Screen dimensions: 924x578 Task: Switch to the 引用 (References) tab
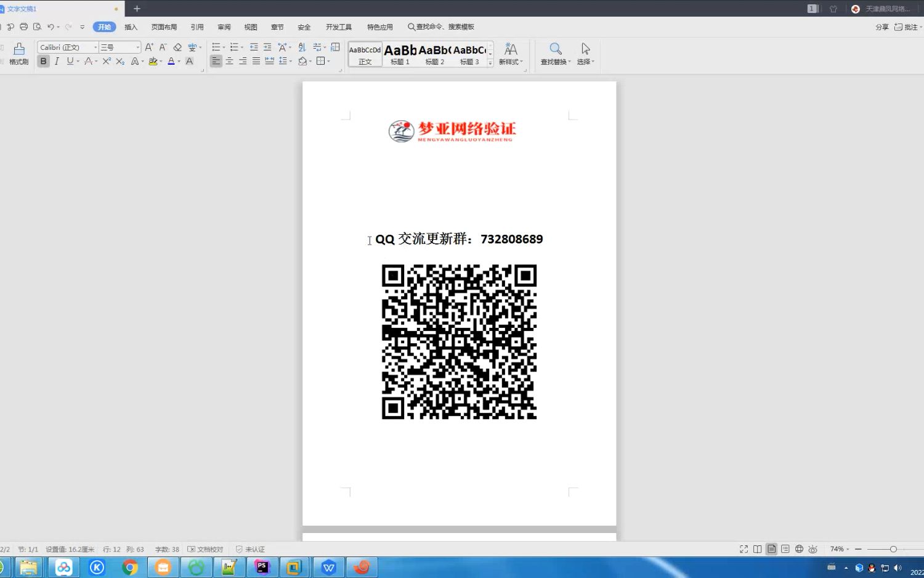click(x=197, y=27)
